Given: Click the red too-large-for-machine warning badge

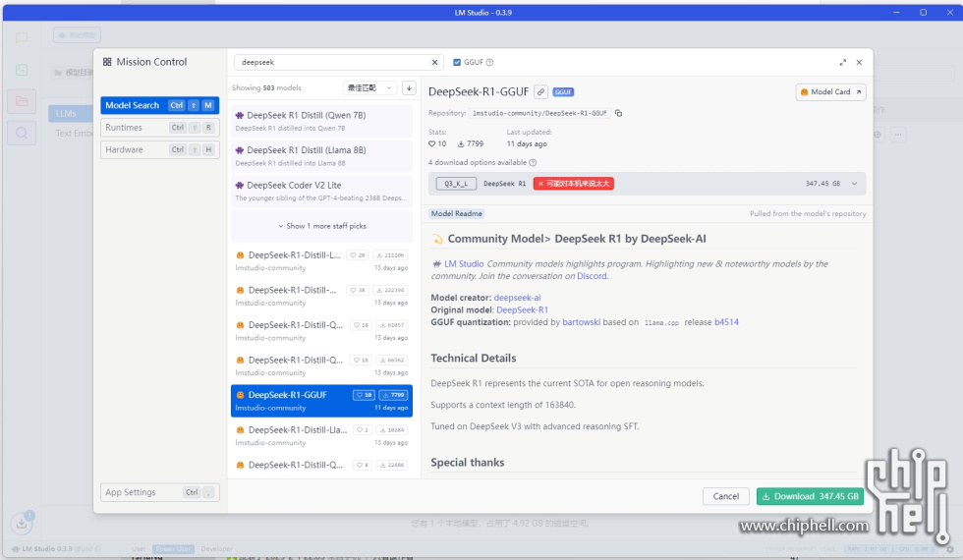Looking at the screenshot, I should point(574,184).
